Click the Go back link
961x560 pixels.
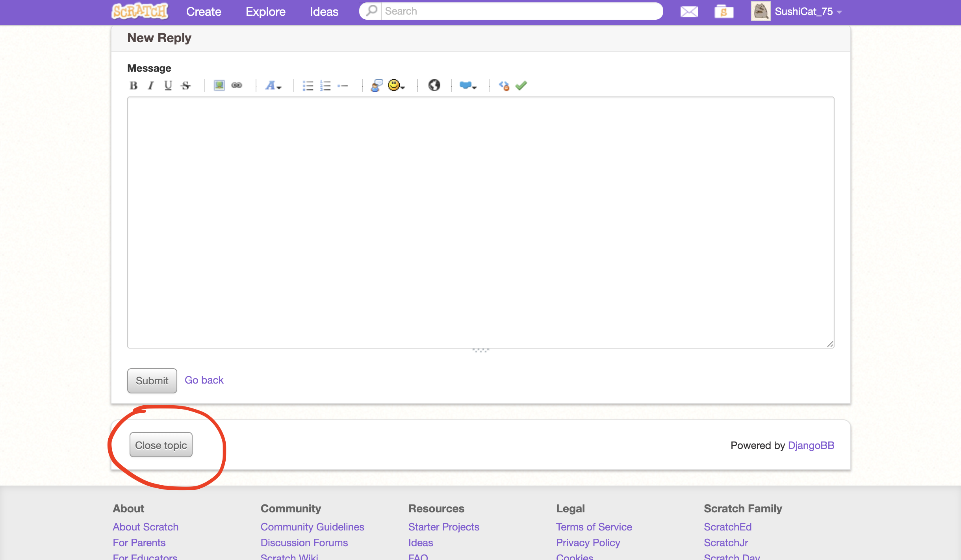(204, 380)
